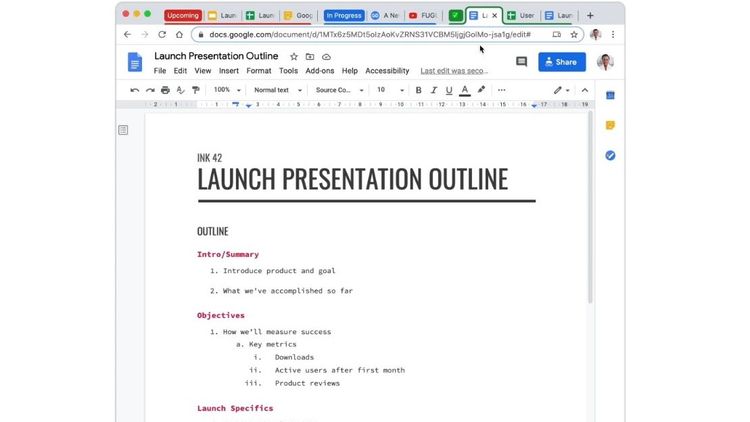Open the Insert menu
This screenshot has width=750, height=422.
[229, 71]
